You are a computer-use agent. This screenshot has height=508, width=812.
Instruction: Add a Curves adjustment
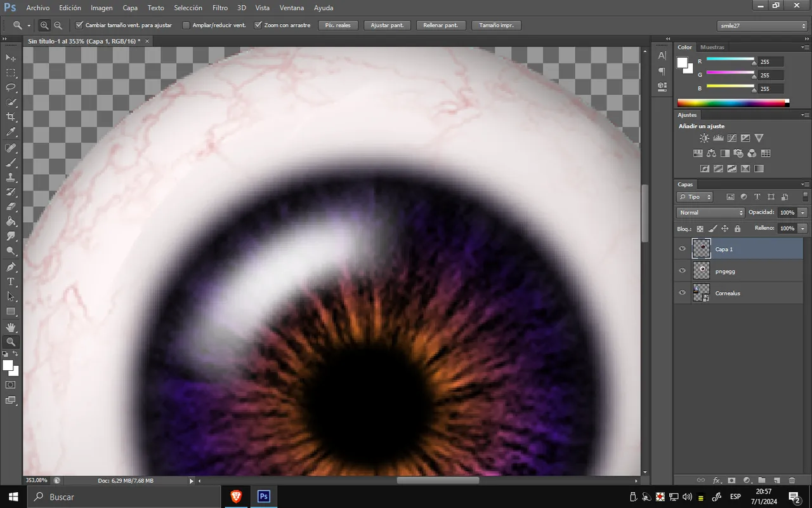(x=731, y=138)
